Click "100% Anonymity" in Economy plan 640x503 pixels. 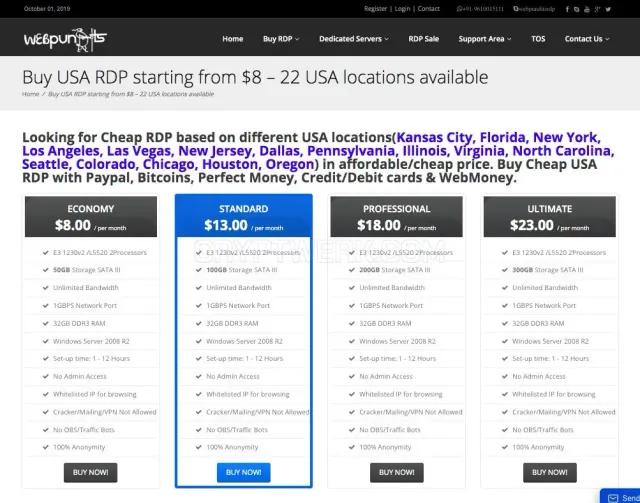pyautogui.click(x=79, y=447)
